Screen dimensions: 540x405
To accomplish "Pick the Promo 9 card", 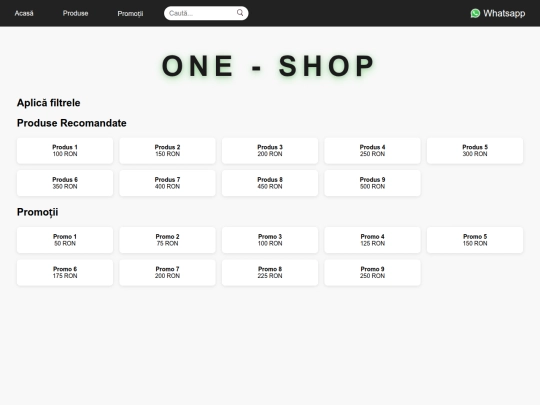I will pos(372,272).
